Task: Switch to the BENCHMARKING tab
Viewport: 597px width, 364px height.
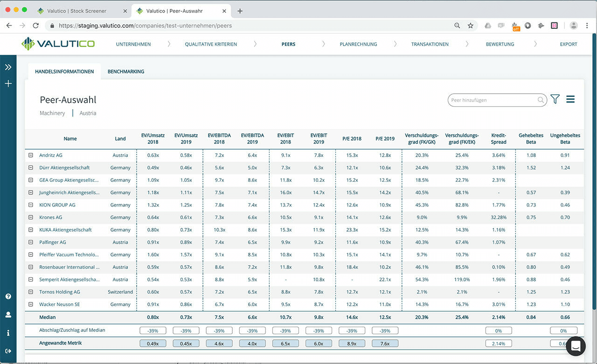Action: [x=126, y=71]
